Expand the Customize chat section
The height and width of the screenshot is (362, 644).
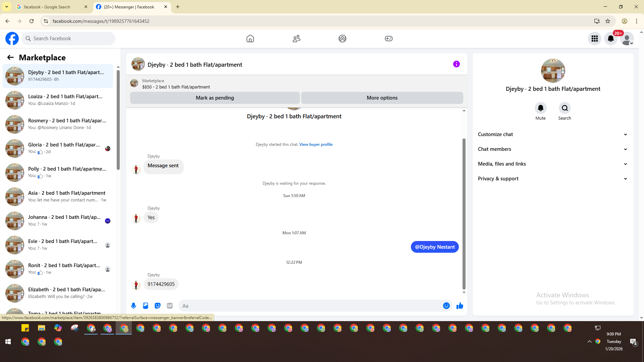click(553, 134)
